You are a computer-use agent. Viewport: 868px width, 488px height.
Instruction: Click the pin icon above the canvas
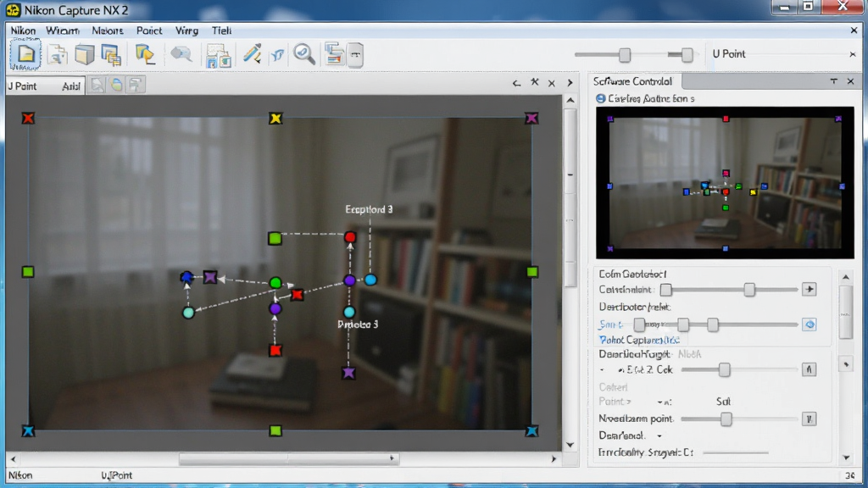pyautogui.click(x=534, y=82)
